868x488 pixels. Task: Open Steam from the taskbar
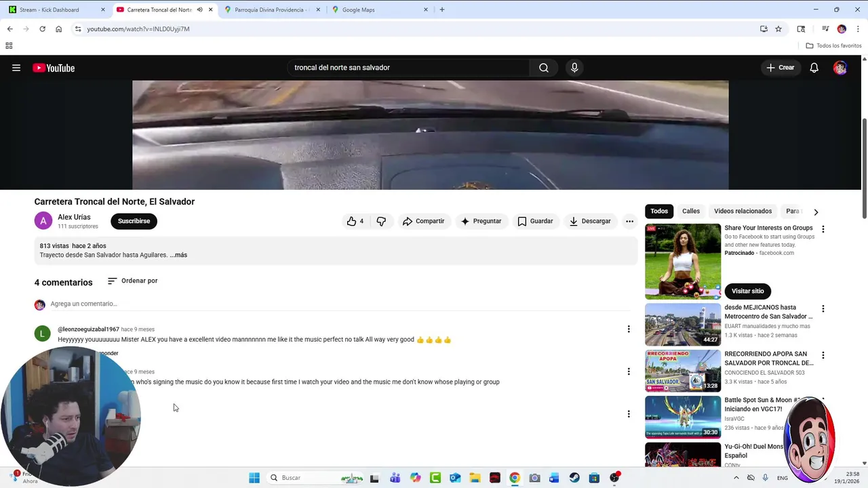point(574,478)
